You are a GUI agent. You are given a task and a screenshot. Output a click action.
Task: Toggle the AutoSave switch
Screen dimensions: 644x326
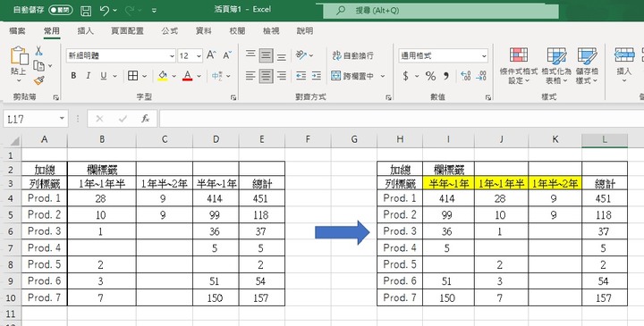click(x=61, y=10)
